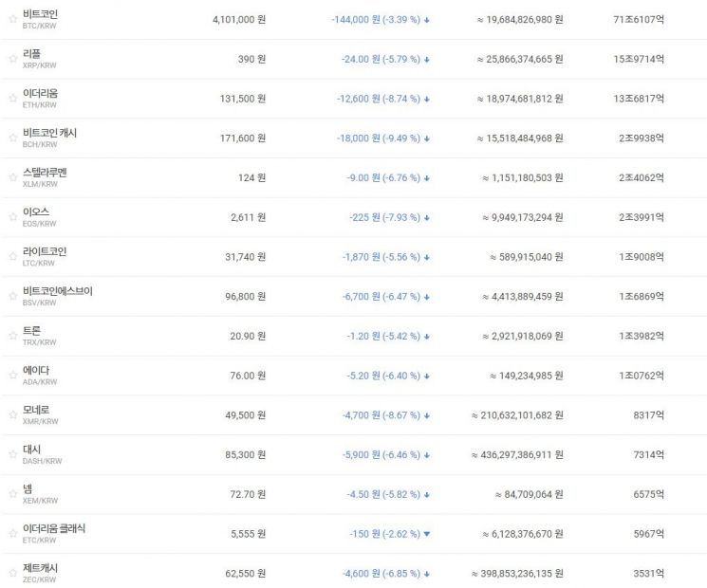Star the 트론 TRX/KRW row
The height and width of the screenshot is (588, 707).
pos(12,336)
